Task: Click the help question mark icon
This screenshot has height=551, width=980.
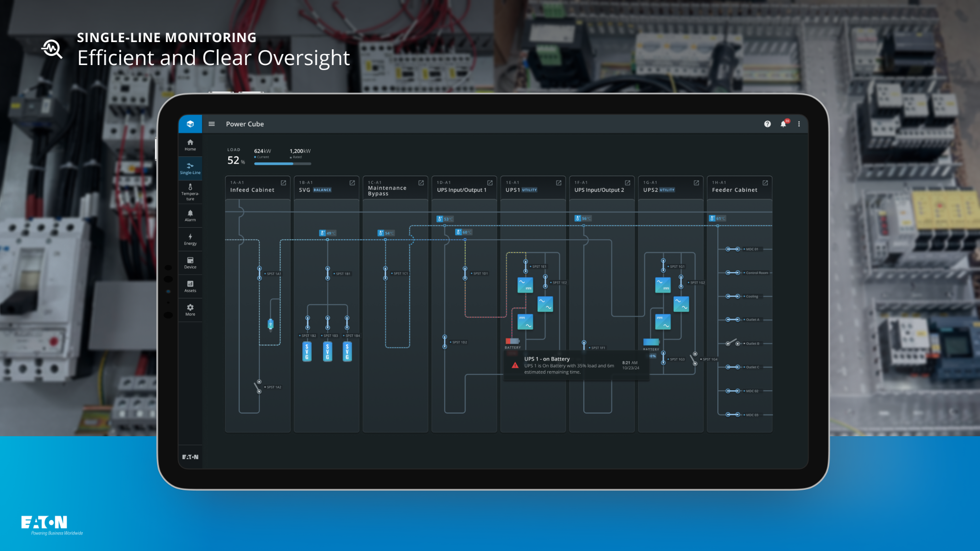Action: pyautogui.click(x=768, y=124)
